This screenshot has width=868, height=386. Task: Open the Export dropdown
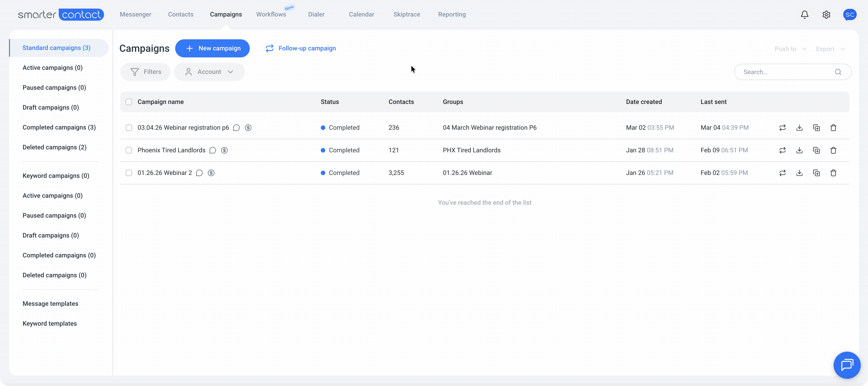830,49
